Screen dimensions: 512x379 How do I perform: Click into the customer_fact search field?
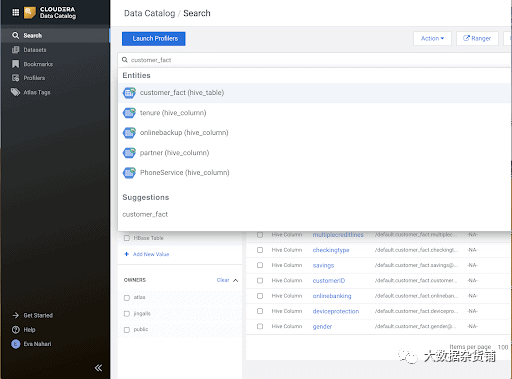315,60
